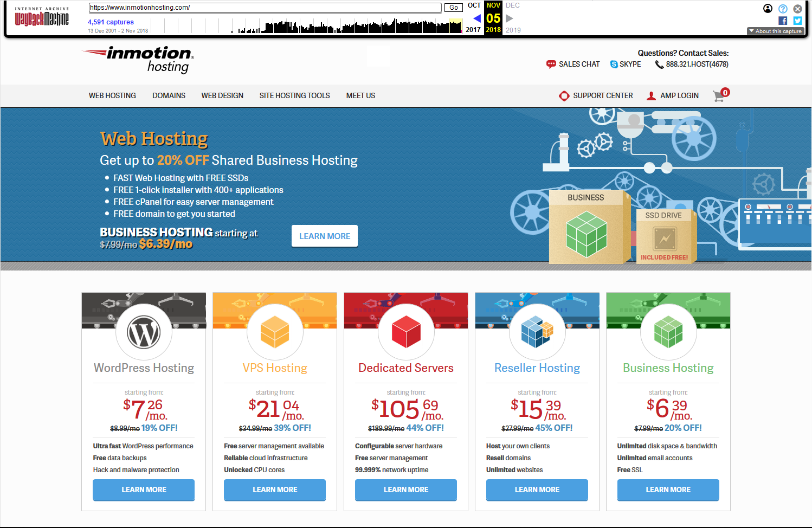
Task: Open the Meet Us menu
Action: click(x=360, y=95)
